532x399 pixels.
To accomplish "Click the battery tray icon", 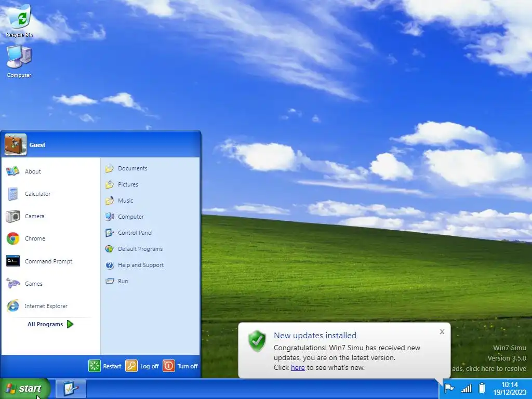I will [482, 388].
